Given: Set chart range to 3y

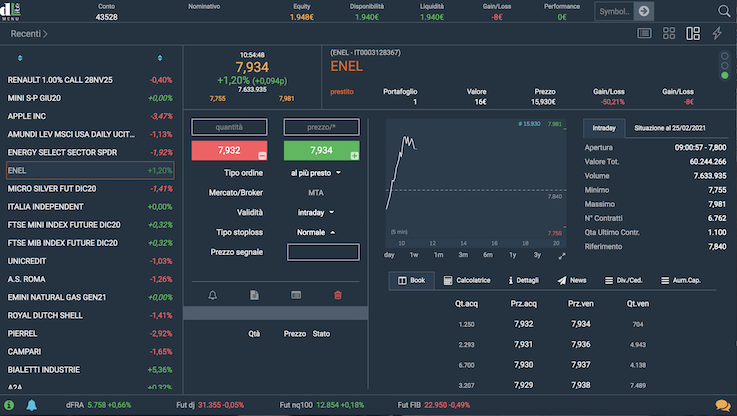Looking at the screenshot, I should tap(537, 255).
